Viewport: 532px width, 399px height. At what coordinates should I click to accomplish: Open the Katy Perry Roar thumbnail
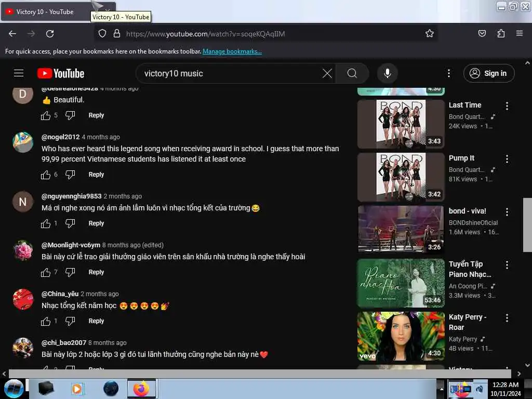pos(401,336)
